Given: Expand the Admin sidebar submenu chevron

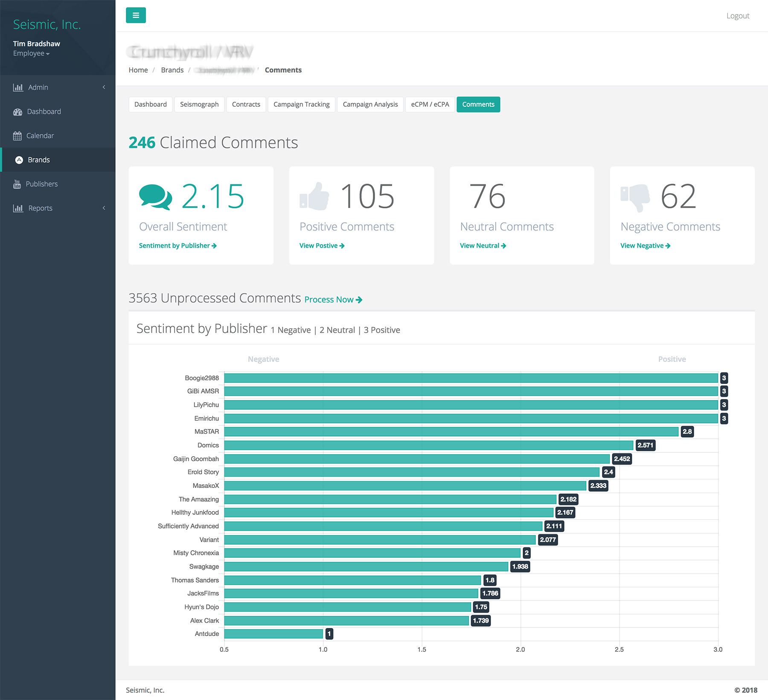Looking at the screenshot, I should pos(104,87).
